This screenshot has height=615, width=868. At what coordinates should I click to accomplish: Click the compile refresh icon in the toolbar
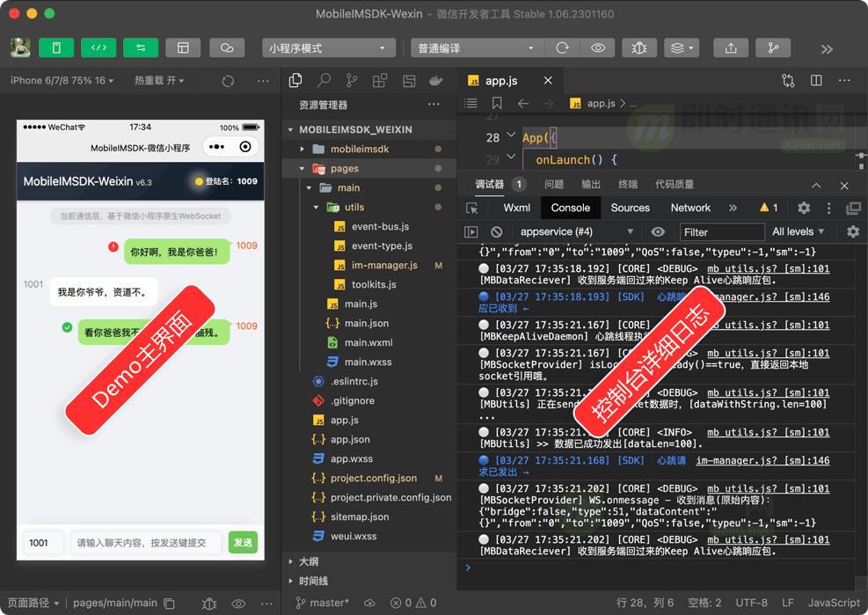[562, 48]
